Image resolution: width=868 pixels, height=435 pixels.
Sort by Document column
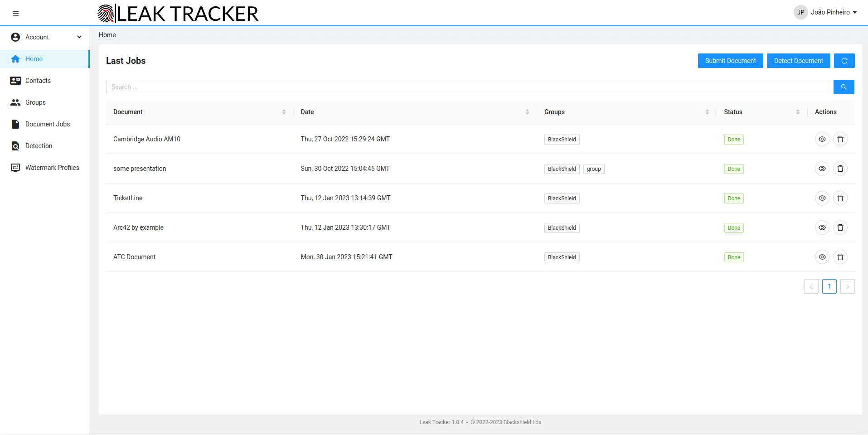(284, 112)
